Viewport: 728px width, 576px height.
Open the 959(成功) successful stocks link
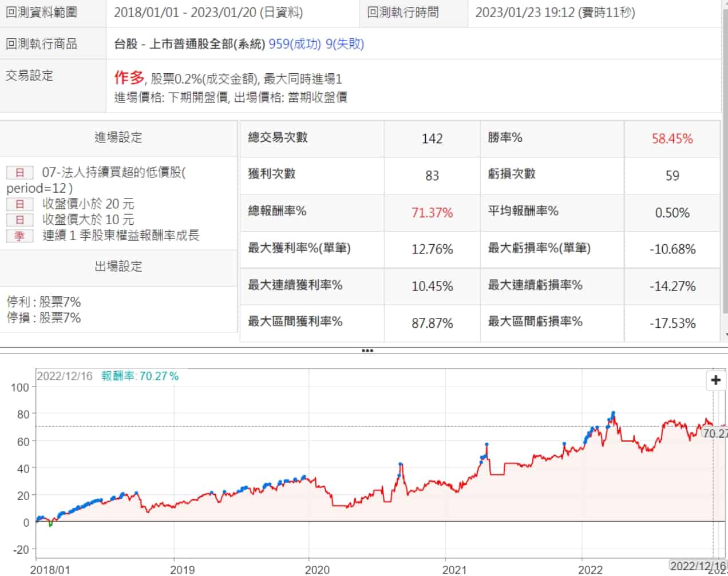click(x=295, y=44)
